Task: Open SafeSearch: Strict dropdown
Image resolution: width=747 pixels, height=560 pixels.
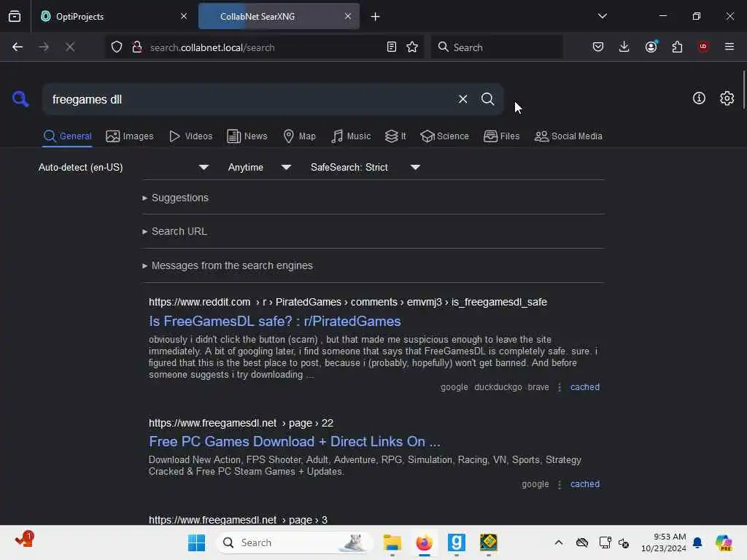Action: pyautogui.click(x=365, y=167)
